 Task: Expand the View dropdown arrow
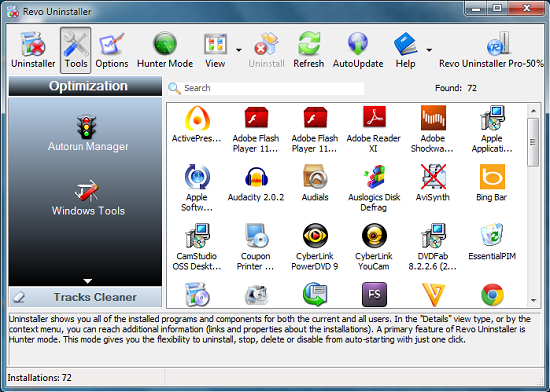tap(239, 50)
